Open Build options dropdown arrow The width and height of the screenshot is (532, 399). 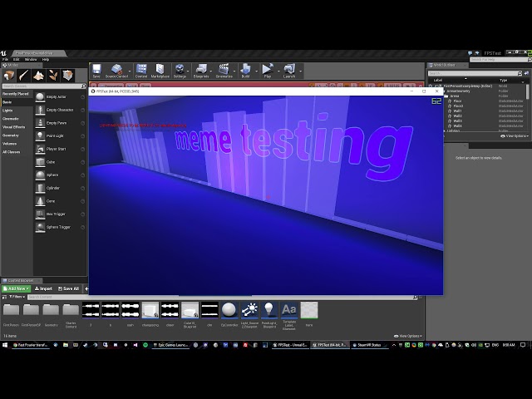256,71
